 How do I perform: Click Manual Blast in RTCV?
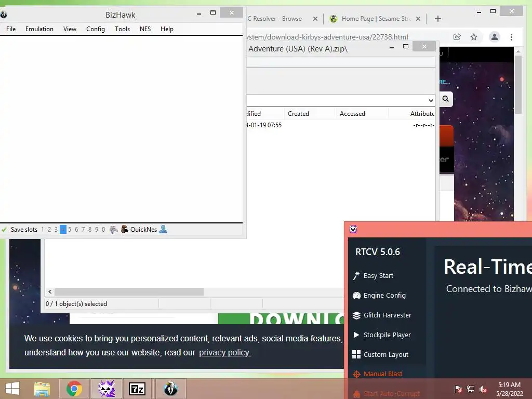tap(383, 374)
